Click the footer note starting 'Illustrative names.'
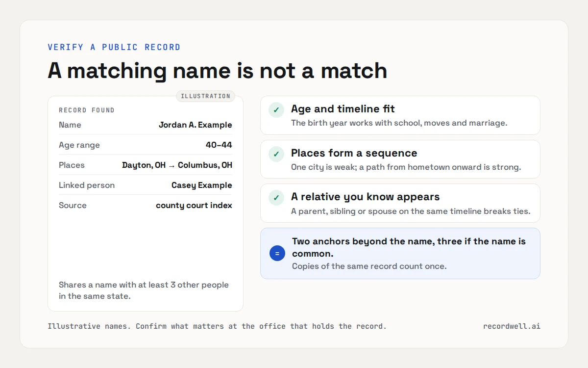This screenshot has height=368, width=588. click(217, 326)
